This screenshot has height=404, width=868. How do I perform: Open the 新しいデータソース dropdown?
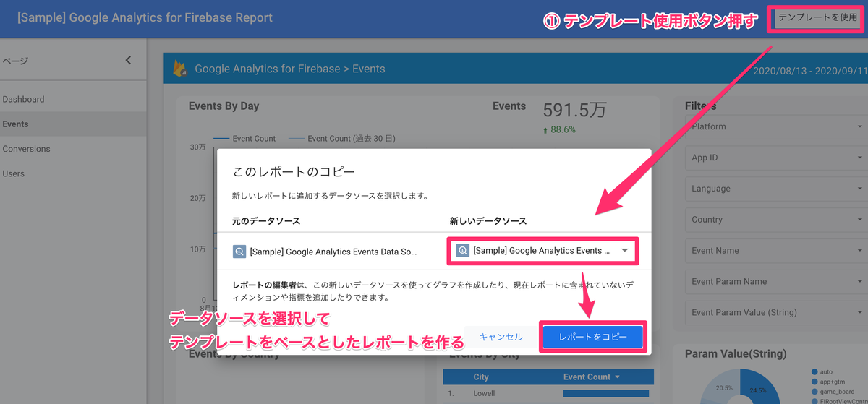click(542, 251)
